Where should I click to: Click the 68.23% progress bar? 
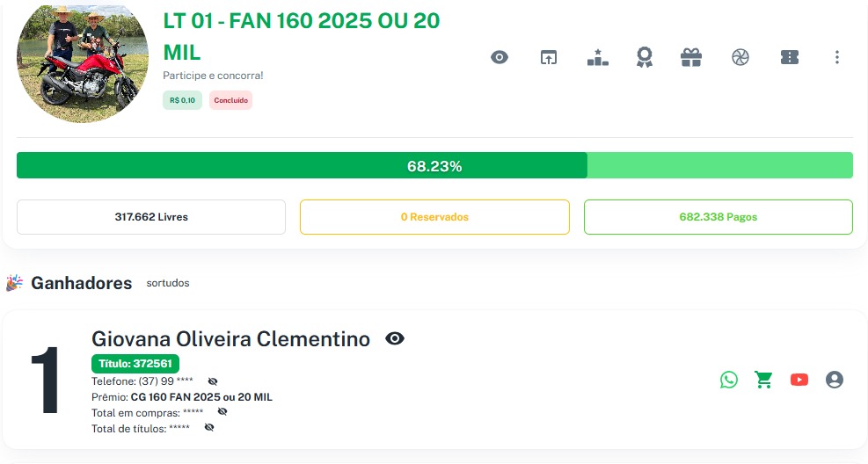tap(434, 166)
